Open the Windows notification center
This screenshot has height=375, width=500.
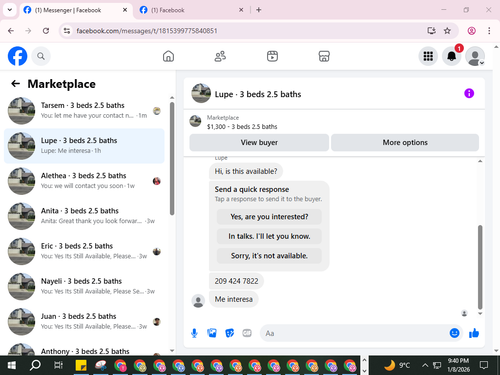click(x=484, y=365)
